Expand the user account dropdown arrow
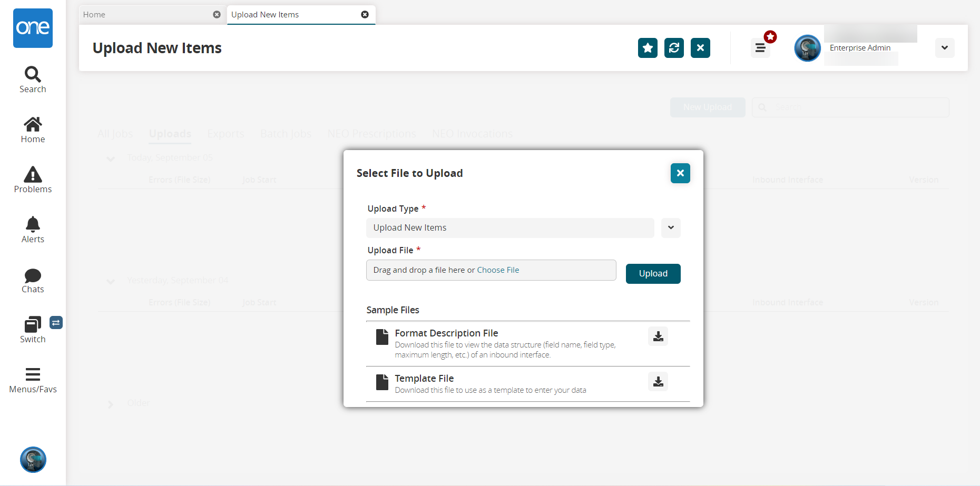Screen dimensions: 980x486 click(x=945, y=48)
